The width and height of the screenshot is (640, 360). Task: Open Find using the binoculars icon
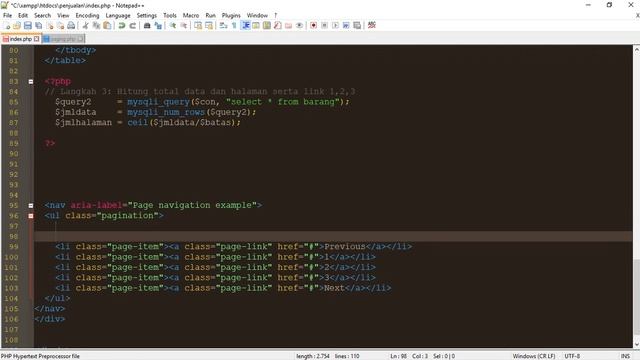(147, 25)
